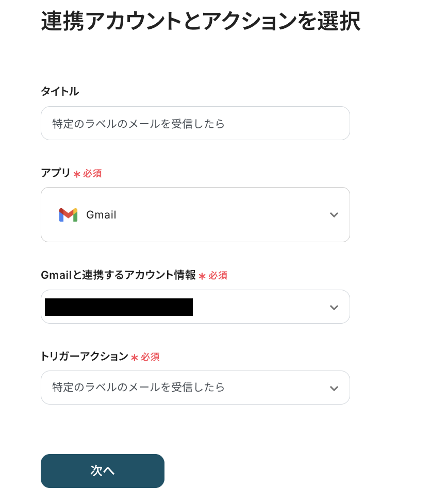Click the Gmail envelope icon
The image size is (429, 504).
[x=68, y=215]
